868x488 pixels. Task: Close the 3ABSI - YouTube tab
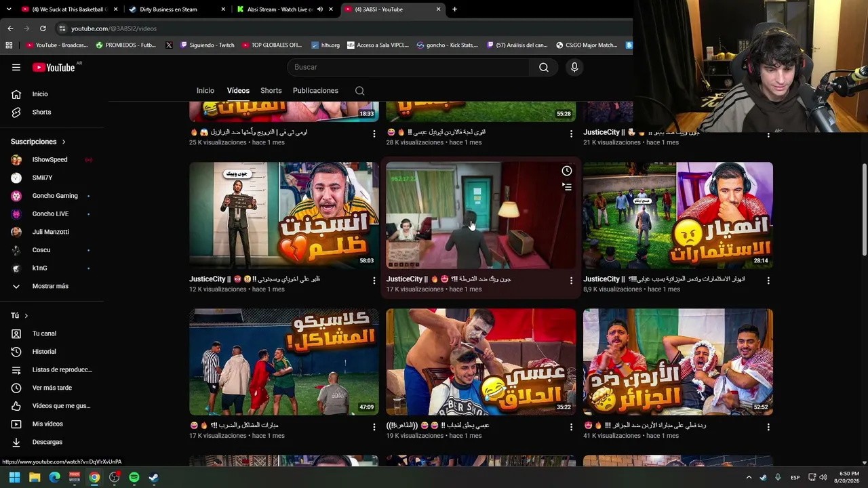tap(439, 9)
